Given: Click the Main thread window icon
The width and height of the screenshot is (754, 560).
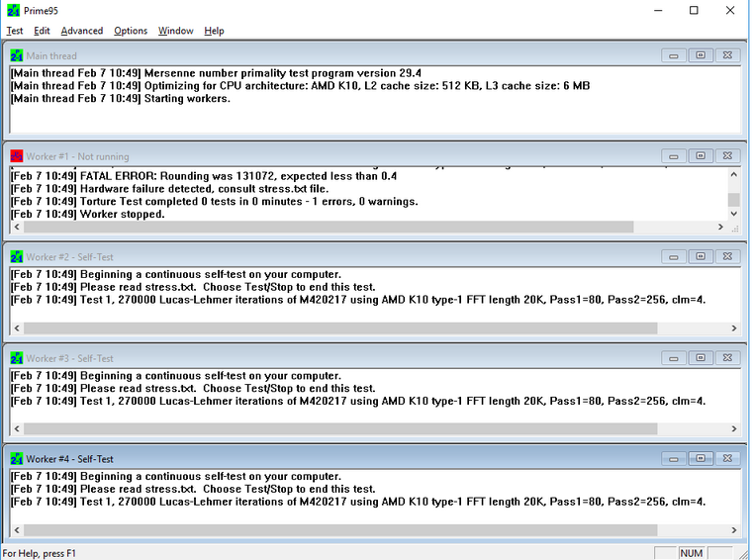Looking at the screenshot, I should [17, 55].
